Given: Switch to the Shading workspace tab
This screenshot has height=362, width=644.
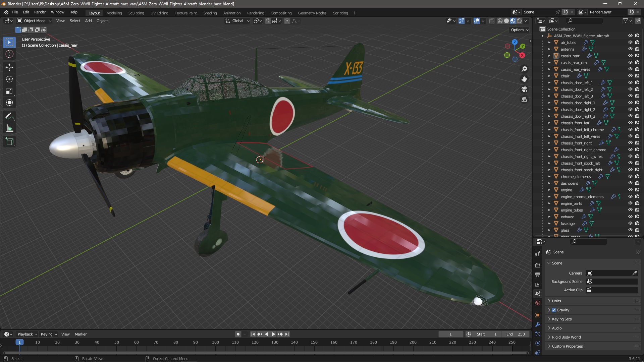Looking at the screenshot, I should click(x=210, y=13).
